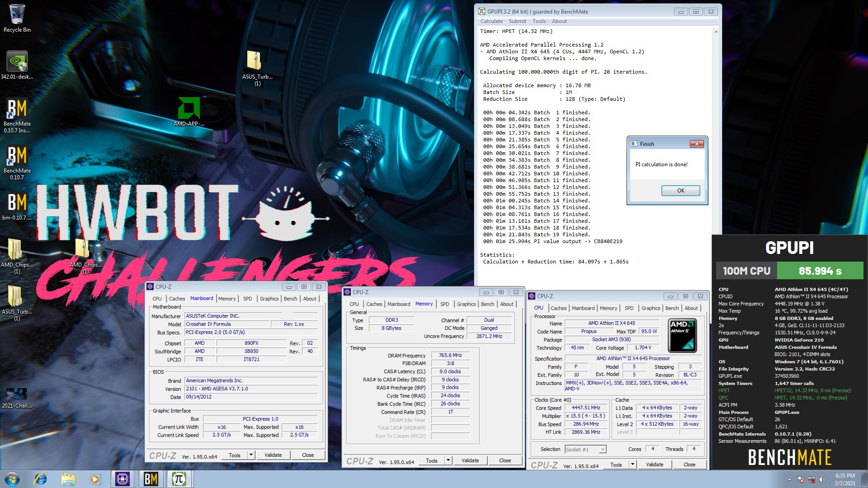868x488 pixels.
Task: Click the 85.994 s result bar
Action: click(x=820, y=271)
